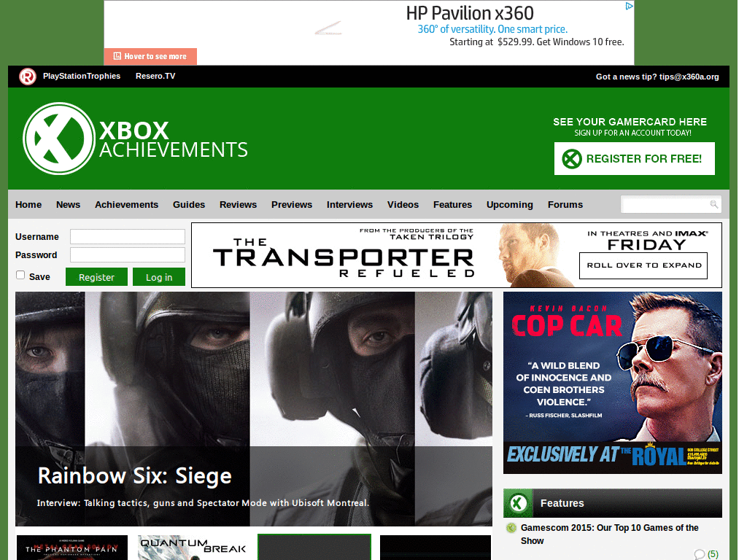747x560 pixels.
Task: Open the PlayStationTrophies link
Action: (x=82, y=76)
